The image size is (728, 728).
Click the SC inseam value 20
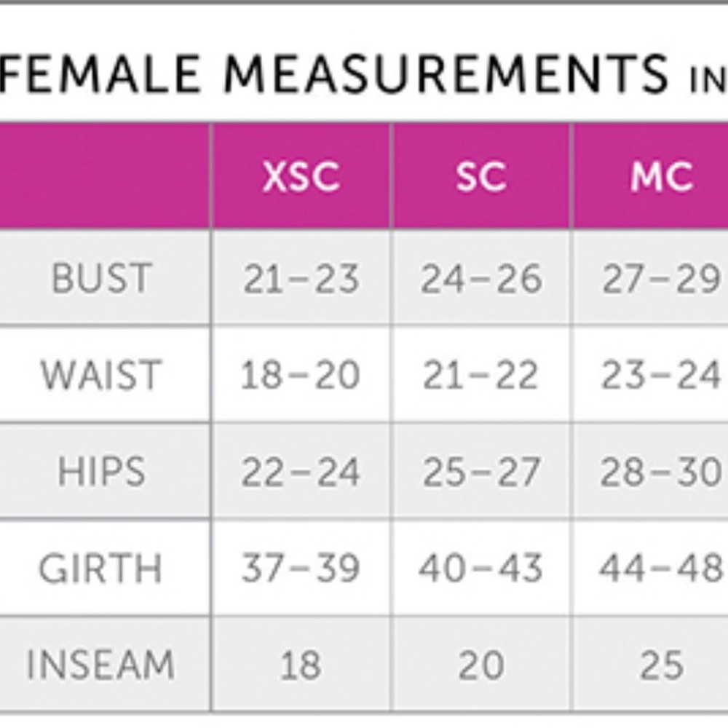[481, 665]
